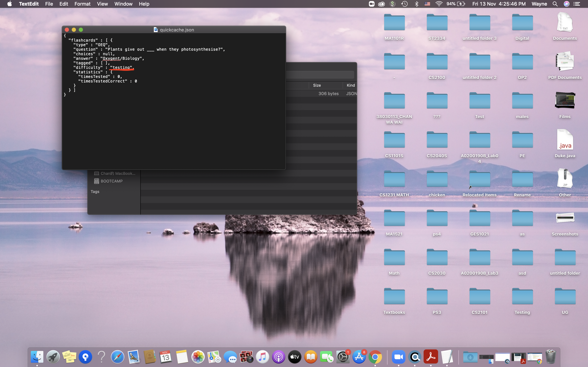Open System Preferences from the dock
This screenshot has width=588, height=367.
click(x=343, y=357)
